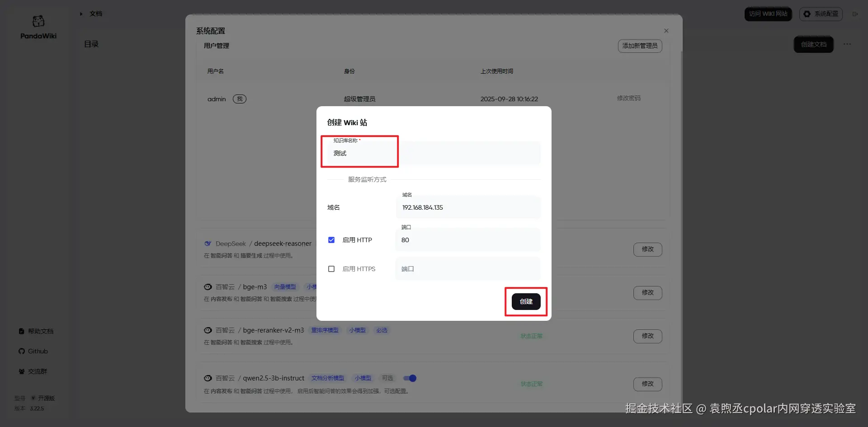Click the 创建文档 button
This screenshot has height=427, width=868.
tap(814, 44)
